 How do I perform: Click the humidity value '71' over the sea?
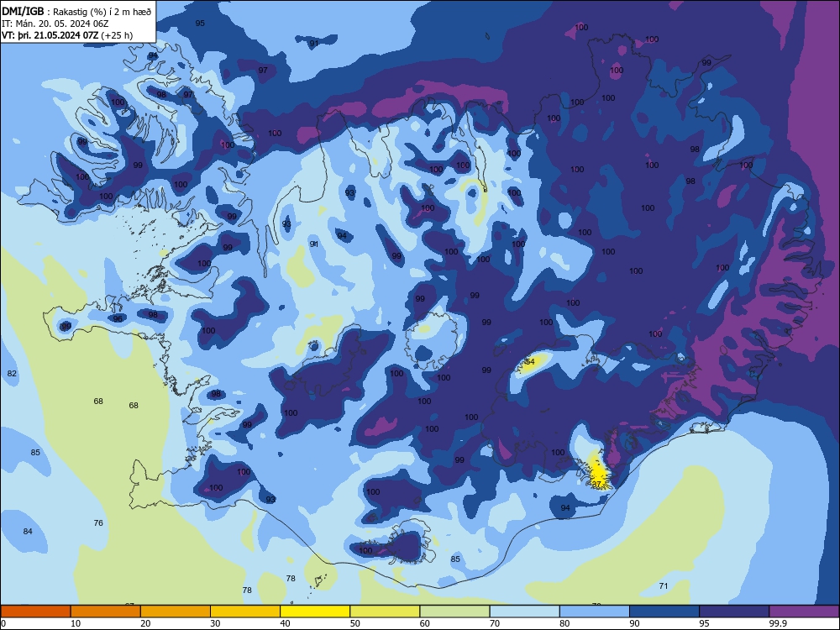coord(664,586)
